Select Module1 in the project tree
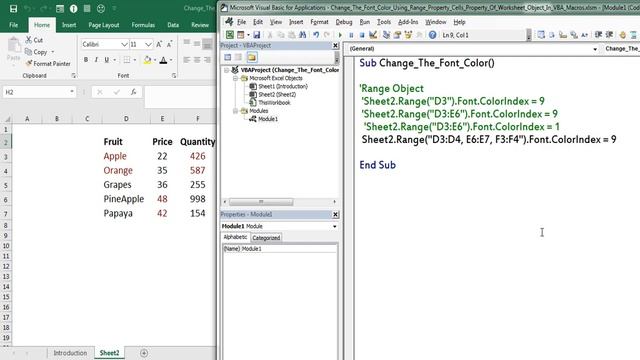Image resolution: width=640 pixels, height=360 pixels. 268,119
